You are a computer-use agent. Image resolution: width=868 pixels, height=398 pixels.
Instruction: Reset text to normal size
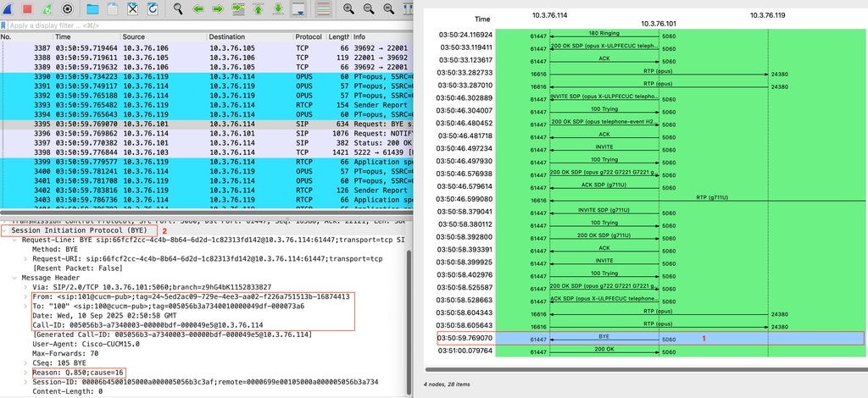click(x=388, y=8)
